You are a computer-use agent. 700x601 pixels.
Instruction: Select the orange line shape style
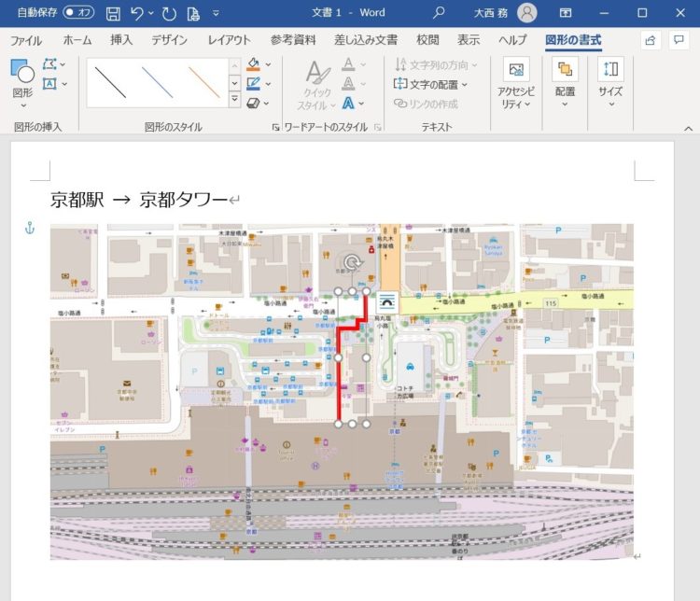pyautogui.click(x=204, y=82)
